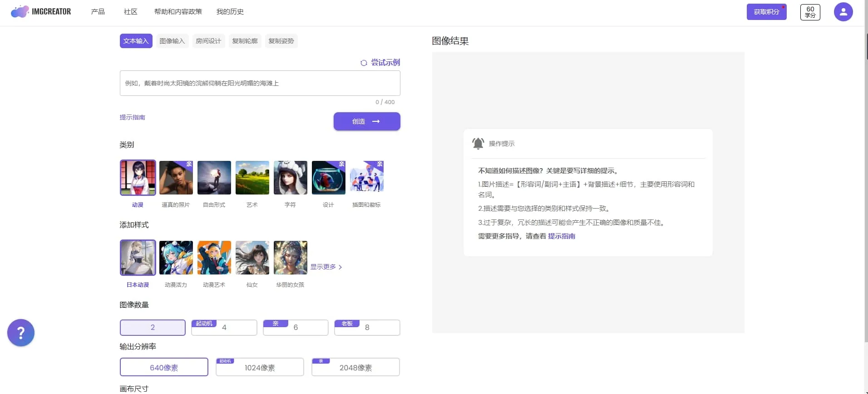Open the 提示指南 link below prompt box
Viewport: 868px width, 394px height.
133,117
